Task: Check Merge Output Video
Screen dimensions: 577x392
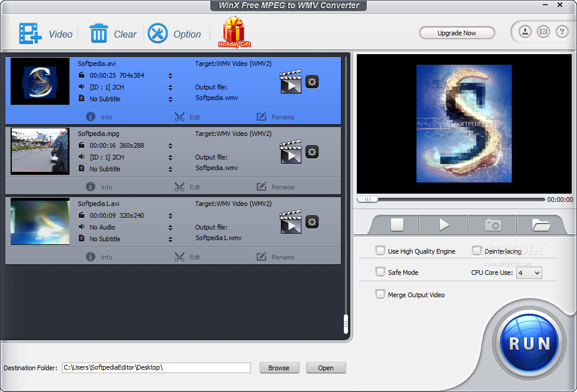Action: 380,294
